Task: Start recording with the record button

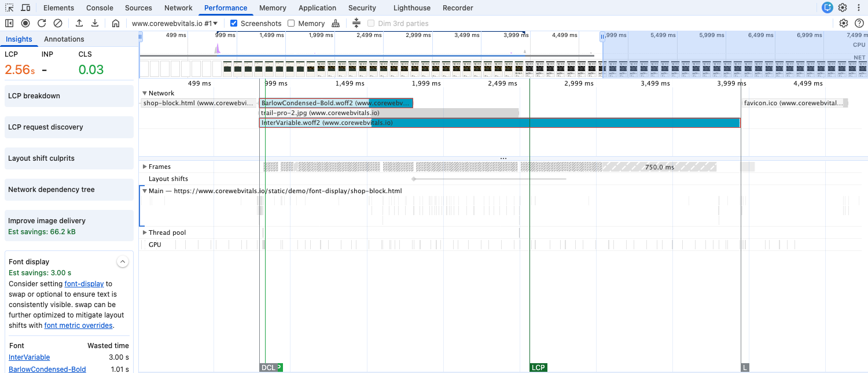Action: tap(25, 23)
